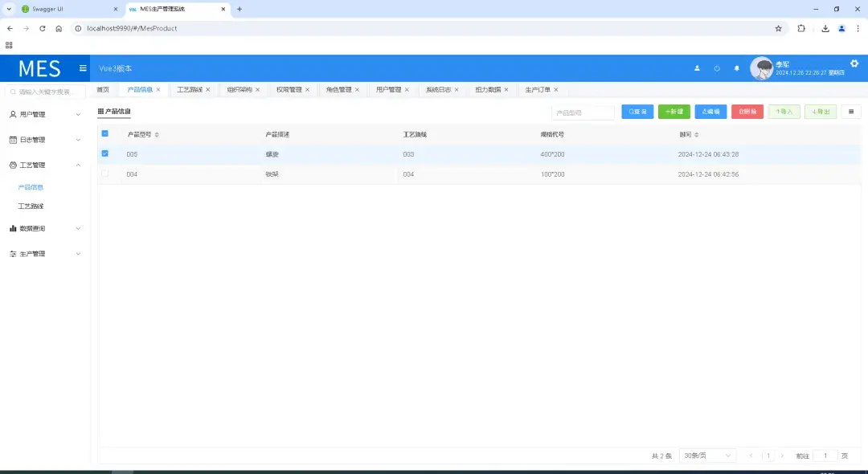Open the notification bell in the header
Image resolution: width=868 pixels, height=474 pixels.
tap(736, 68)
